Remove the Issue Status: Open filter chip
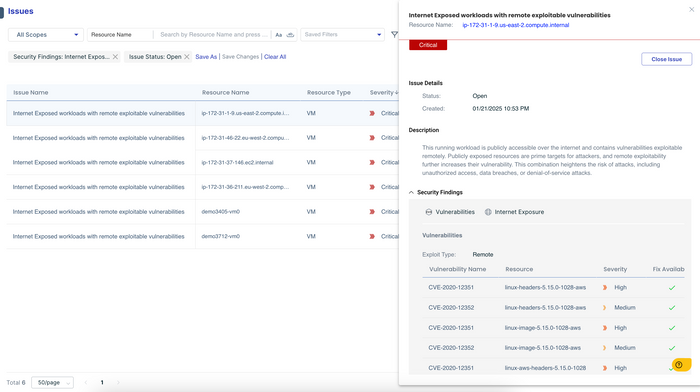This screenshot has width=700, height=392. click(187, 57)
